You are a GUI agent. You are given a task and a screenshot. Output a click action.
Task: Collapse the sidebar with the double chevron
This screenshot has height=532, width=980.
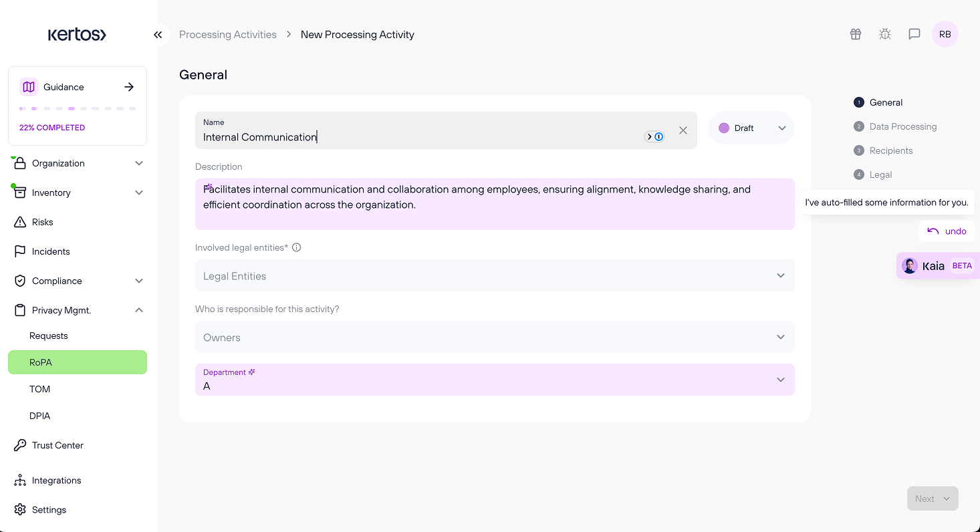(x=158, y=35)
